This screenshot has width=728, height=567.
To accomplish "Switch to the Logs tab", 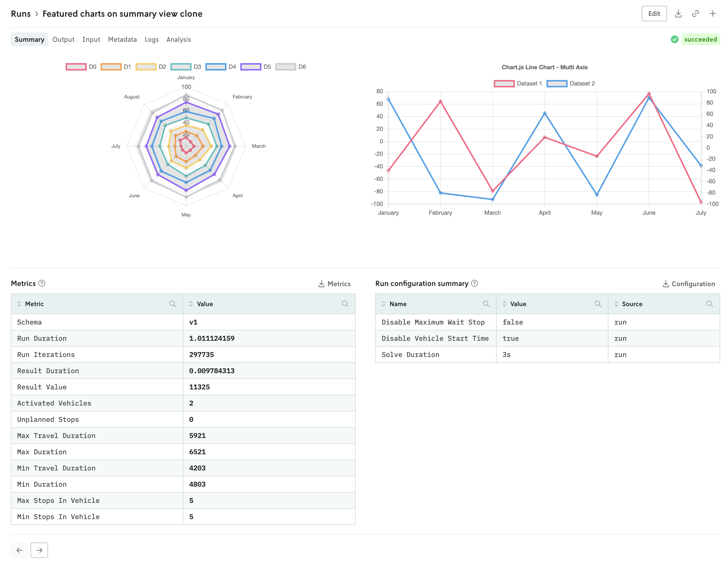I will pos(152,39).
